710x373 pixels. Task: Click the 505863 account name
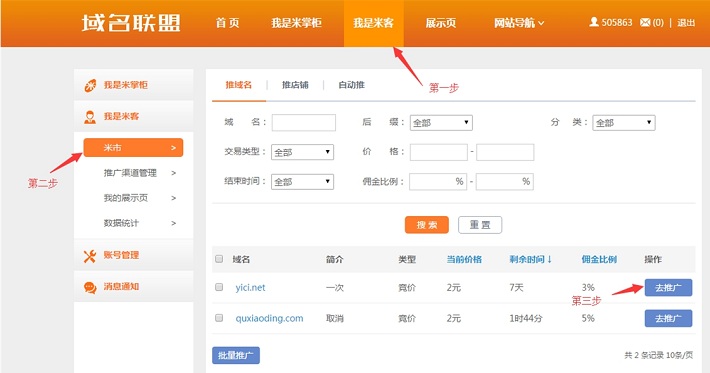(x=617, y=22)
